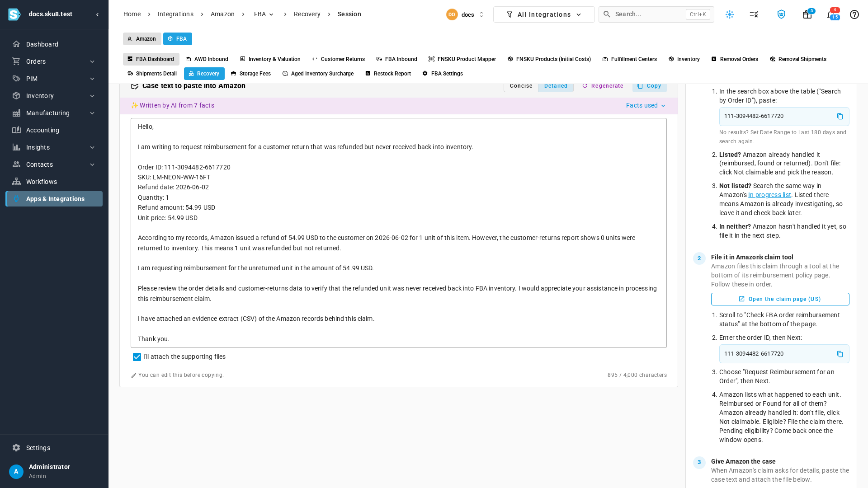This screenshot has height=488, width=868.
Task: Open Settings in the sidebar
Action: (x=54, y=448)
